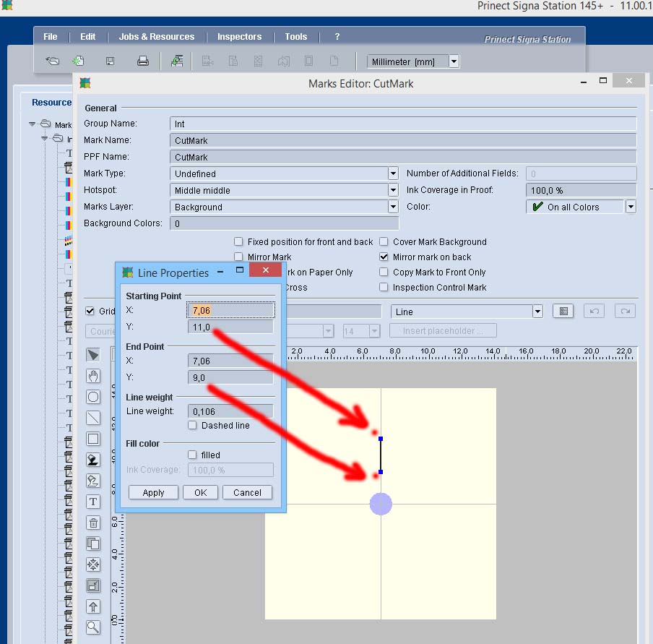Click the printer toolbar icon

tap(143, 61)
